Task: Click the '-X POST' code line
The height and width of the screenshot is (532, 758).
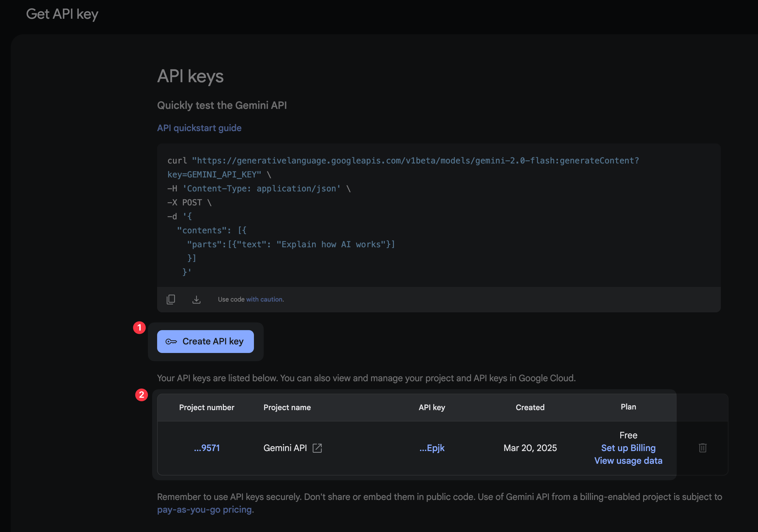Action: pyautogui.click(x=189, y=203)
